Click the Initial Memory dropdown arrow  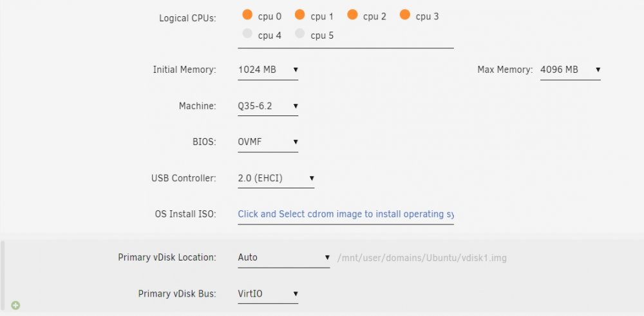pyautogui.click(x=296, y=70)
